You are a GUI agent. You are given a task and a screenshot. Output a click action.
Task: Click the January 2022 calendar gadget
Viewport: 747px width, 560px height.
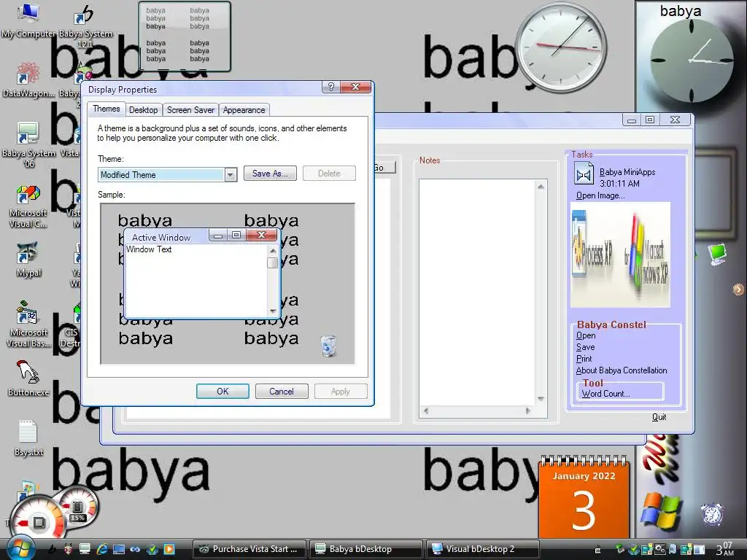[x=584, y=496]
